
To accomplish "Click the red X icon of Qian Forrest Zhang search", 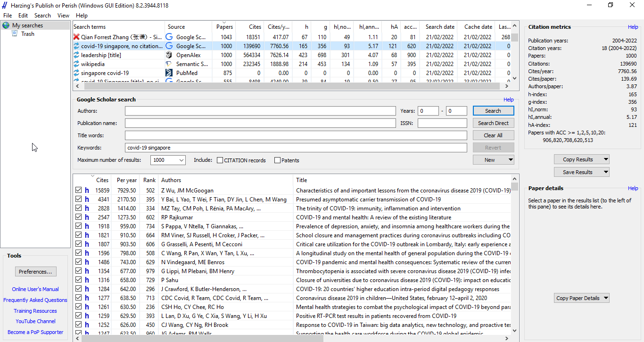I will 76,37.
